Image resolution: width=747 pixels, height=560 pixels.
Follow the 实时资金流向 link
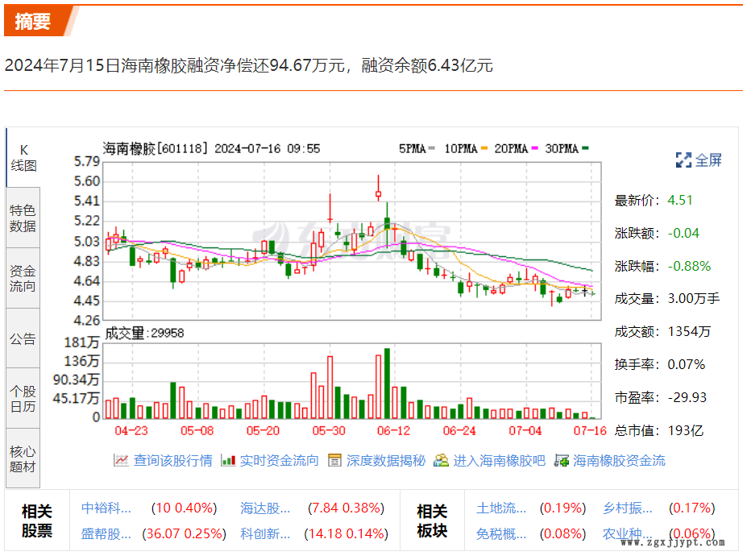279,460
